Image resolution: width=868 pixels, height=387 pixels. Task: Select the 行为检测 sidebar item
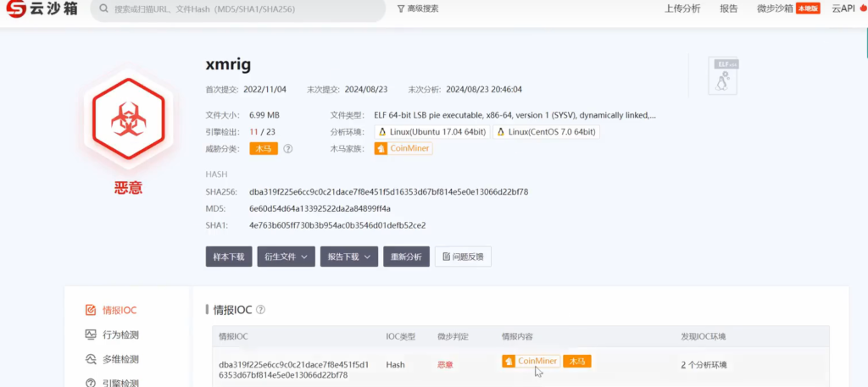[111, 334]
